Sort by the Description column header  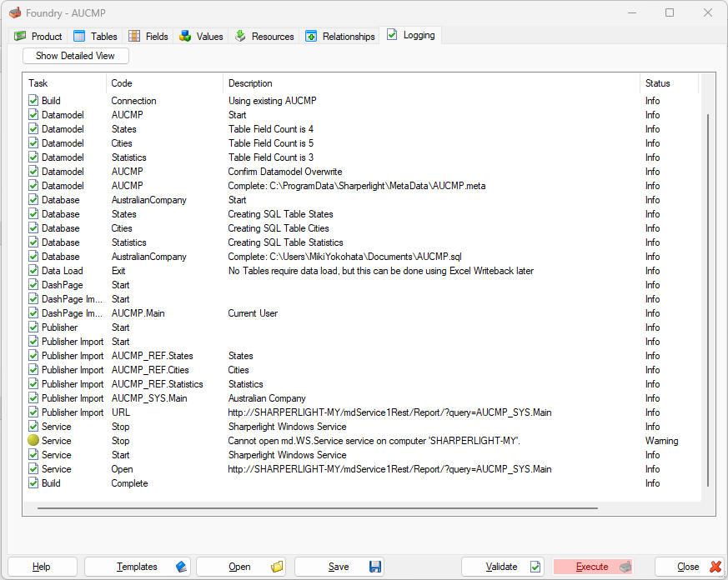[x=431, y=83]
